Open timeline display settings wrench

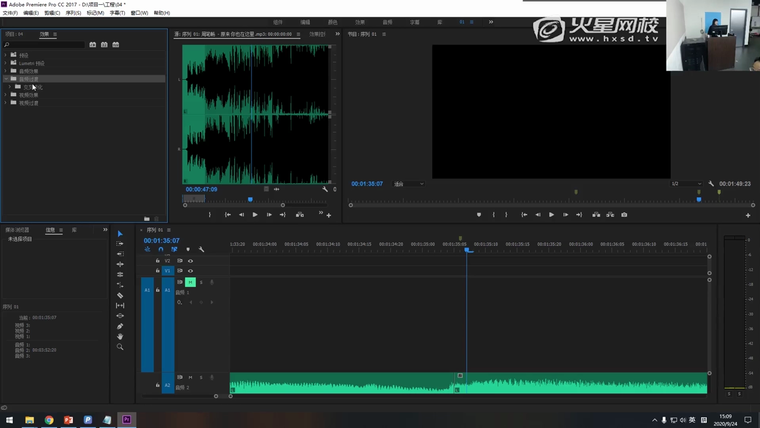(201, 250)
